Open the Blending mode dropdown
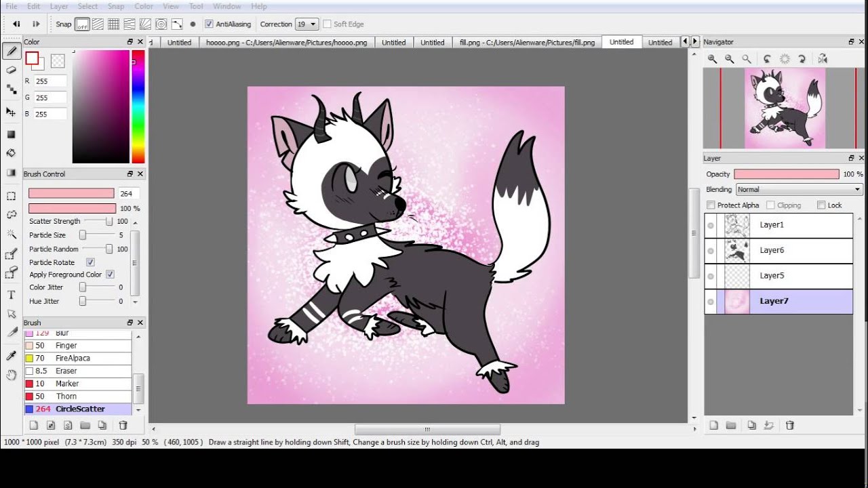The image size is (868, 488). tap(799, 190)
